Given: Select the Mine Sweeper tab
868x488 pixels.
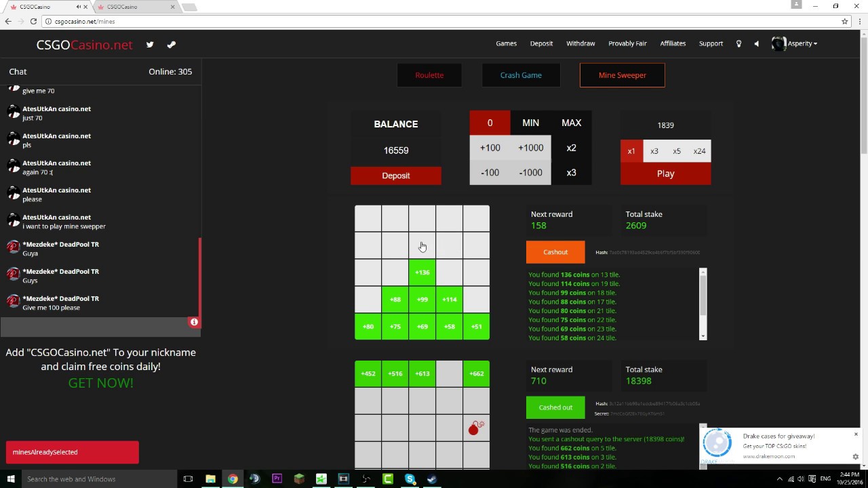Looking at the screenshot, I should pyautogui.click(x=623, y=75).
